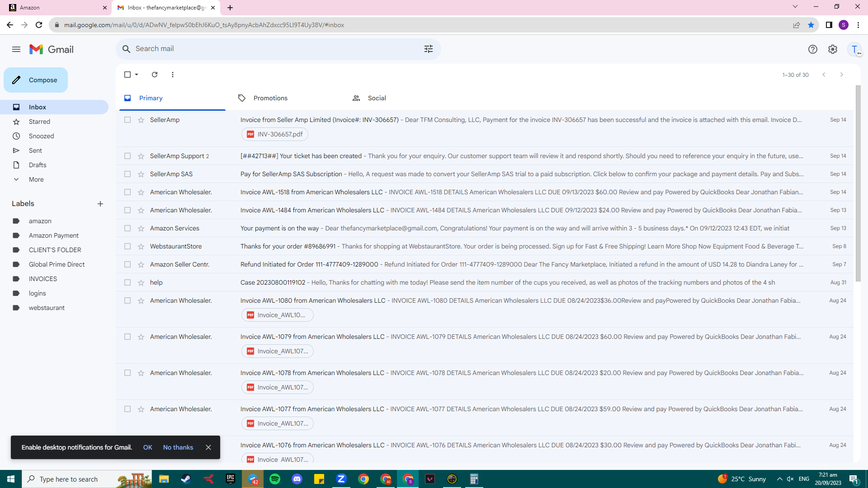
Task: Open the Gmail Settings gear icon
Action: [x=833, y=49]
